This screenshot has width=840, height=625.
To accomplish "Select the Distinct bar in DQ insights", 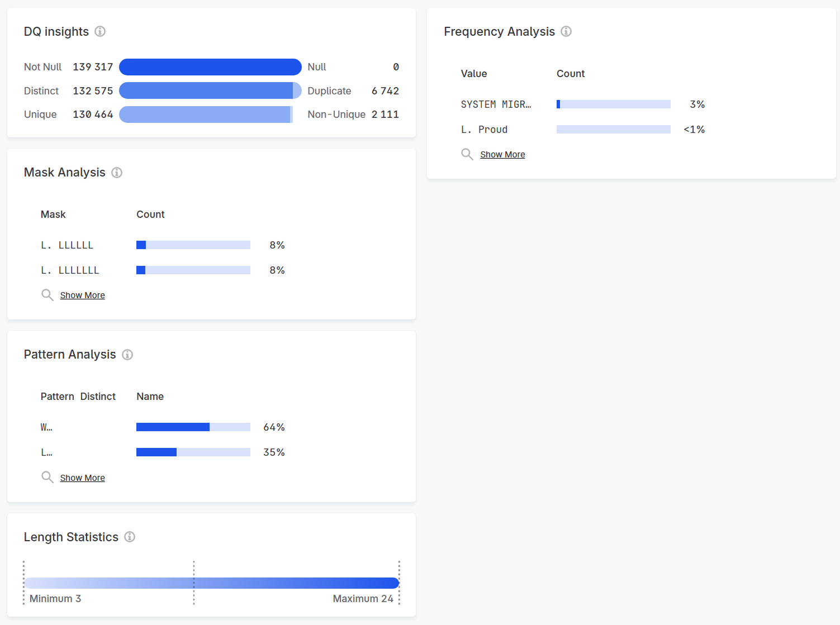I will 207,90.
